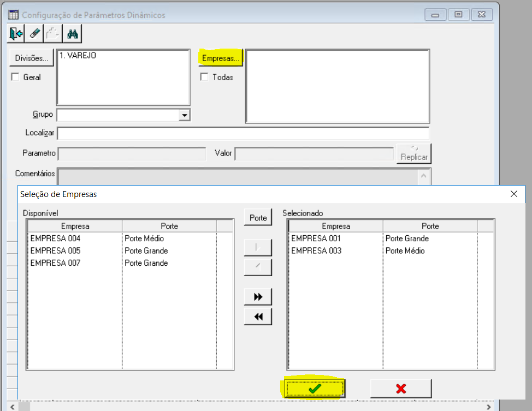This screenshot has width=532, height=411.
Task: Click Empresa column header in Disponível
Action: 75,226
